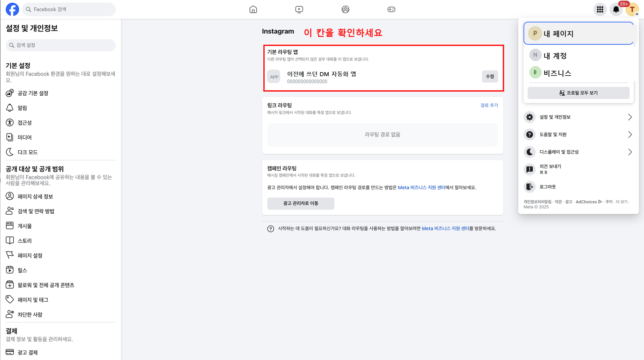The width and height of the screenshot is (644, 360).
Task: Click 로그아웃 menu item
Action: 579,187
